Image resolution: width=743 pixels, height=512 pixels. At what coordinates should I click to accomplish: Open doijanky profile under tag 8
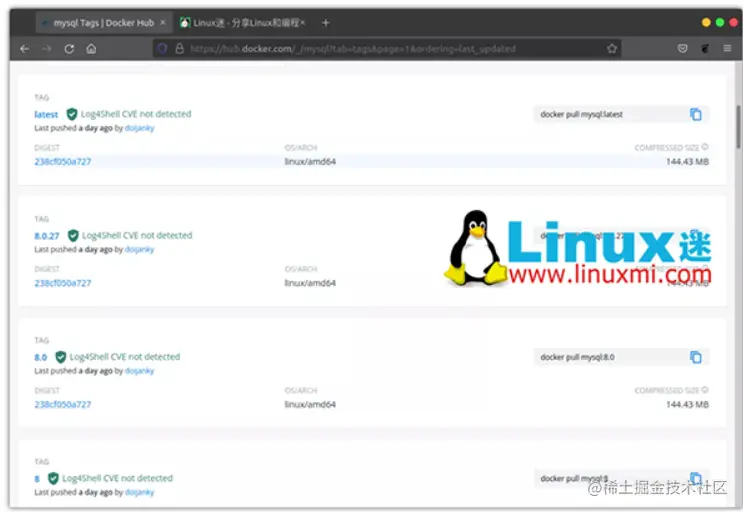(x=139, y=492)
